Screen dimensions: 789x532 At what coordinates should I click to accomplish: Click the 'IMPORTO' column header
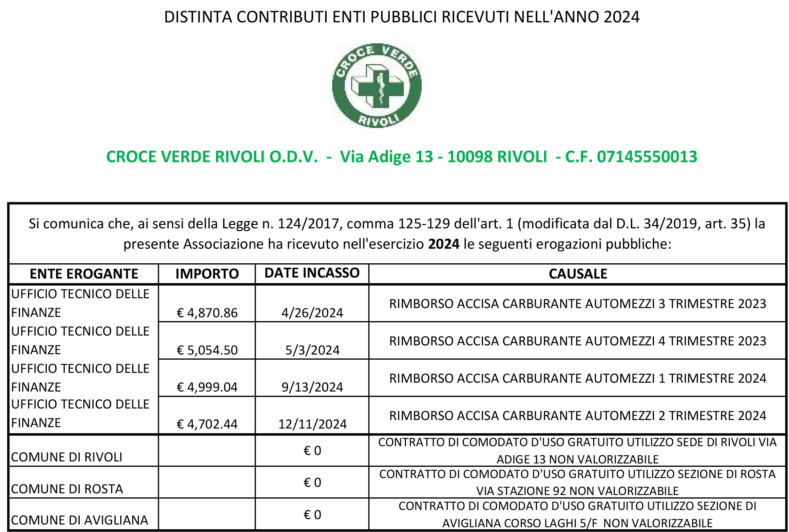click(x=207, y=274)
